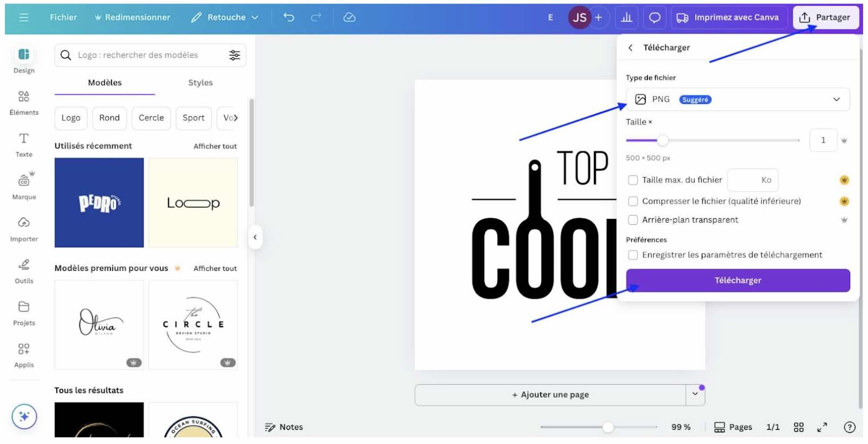Viewport: 868px width, 444px height.
Task: Click Imprimez avec Canva
Action: point(728,17)
